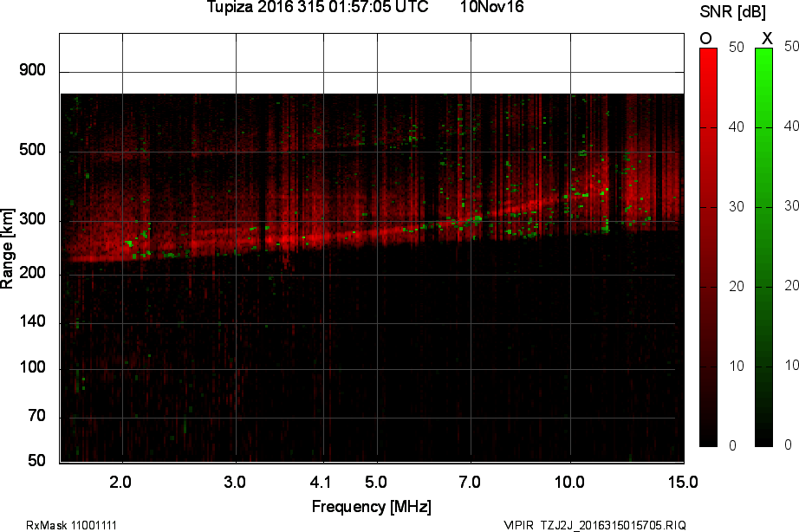Click the '10' tick on the O color bar
This screenshot has height=532, width=799.
pos(737,367)
